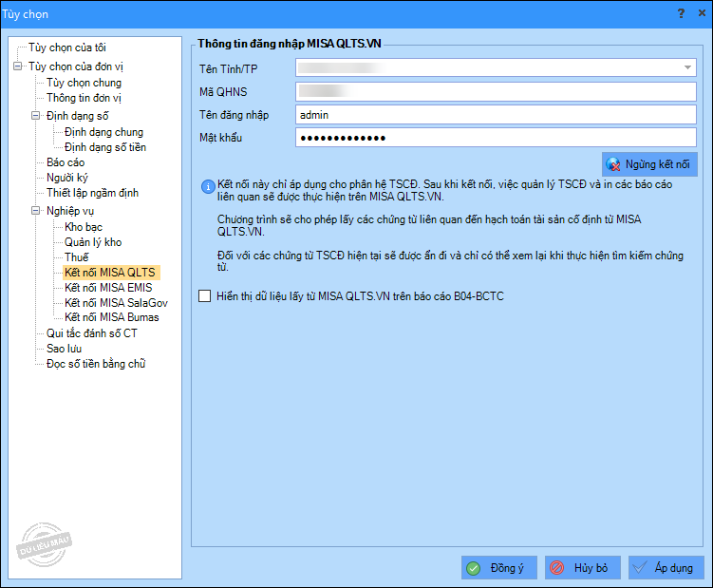
Task: Open Sao lưu backup options
Action: [x=65, y=349]
